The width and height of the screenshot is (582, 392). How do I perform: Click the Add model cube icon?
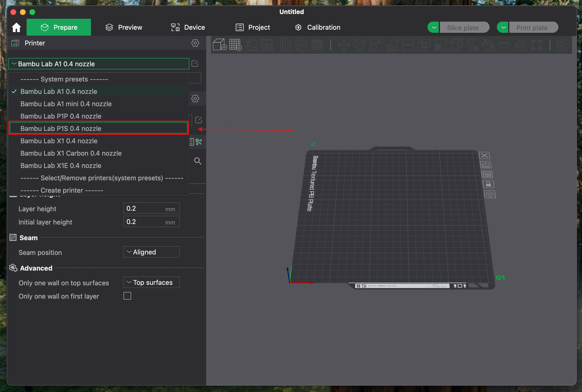(x=219, y=45)
